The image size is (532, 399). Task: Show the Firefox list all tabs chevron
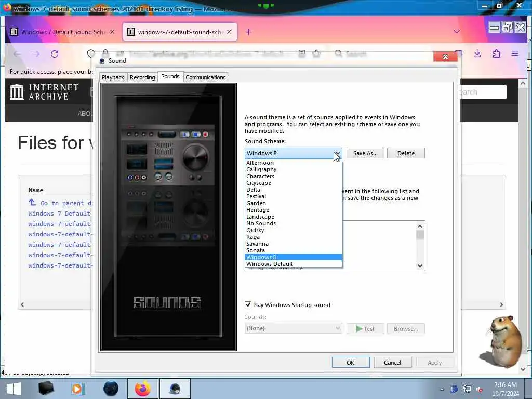tap(456, 32)
